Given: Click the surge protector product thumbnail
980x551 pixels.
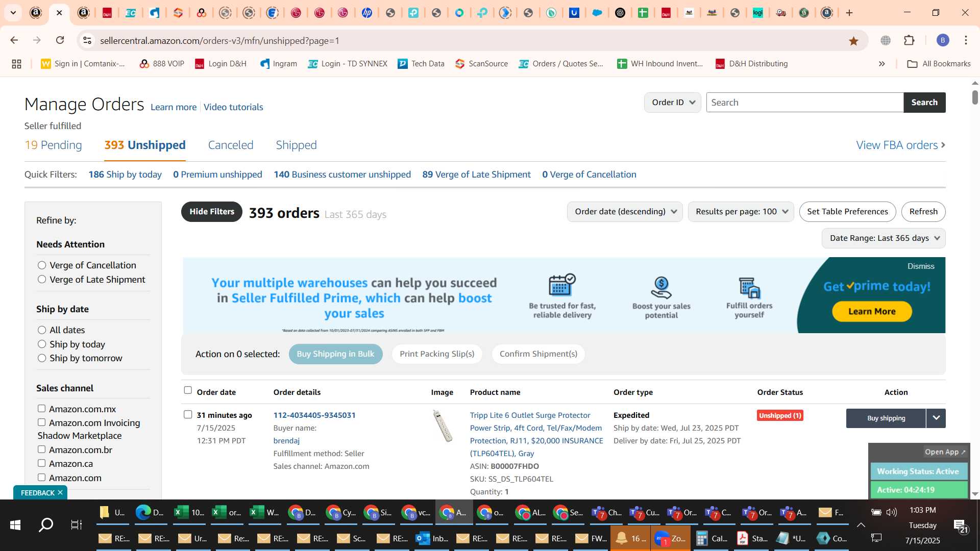Looking at the screenshot, I should pos(443,425).
